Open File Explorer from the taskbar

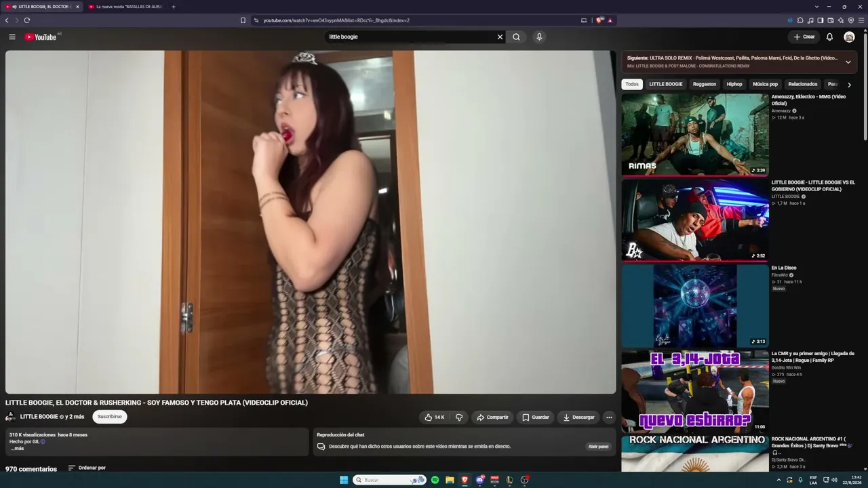click(450, 480)
